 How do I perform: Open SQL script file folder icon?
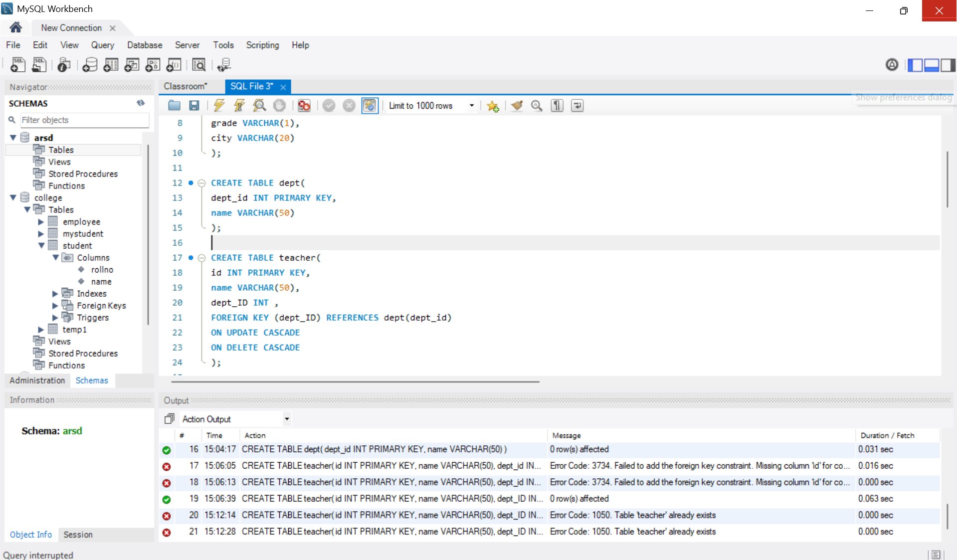coord(174,105)
